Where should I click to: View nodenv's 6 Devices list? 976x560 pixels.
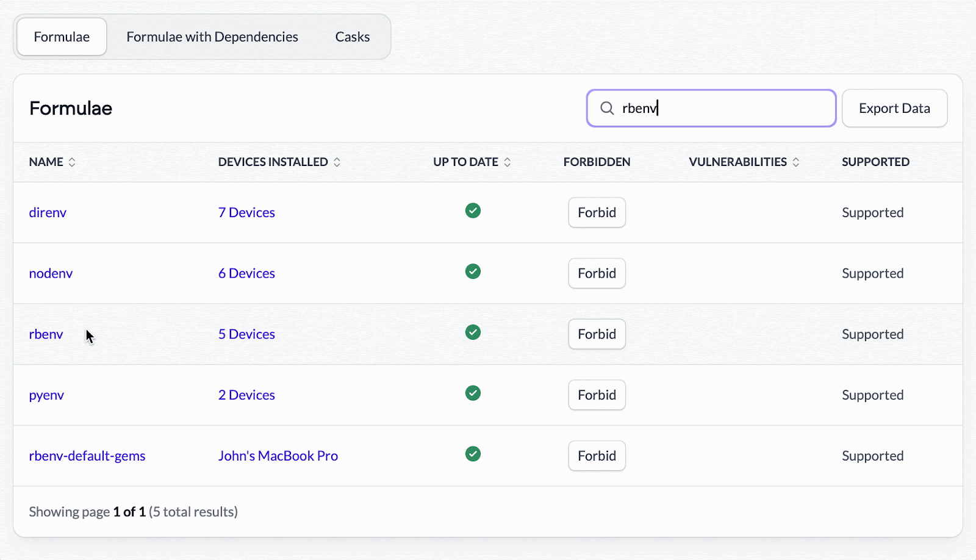click(x=246, y=274)
